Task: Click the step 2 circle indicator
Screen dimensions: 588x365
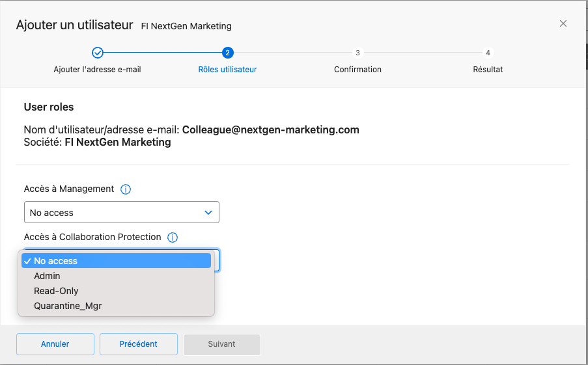Action: point(227,53)
